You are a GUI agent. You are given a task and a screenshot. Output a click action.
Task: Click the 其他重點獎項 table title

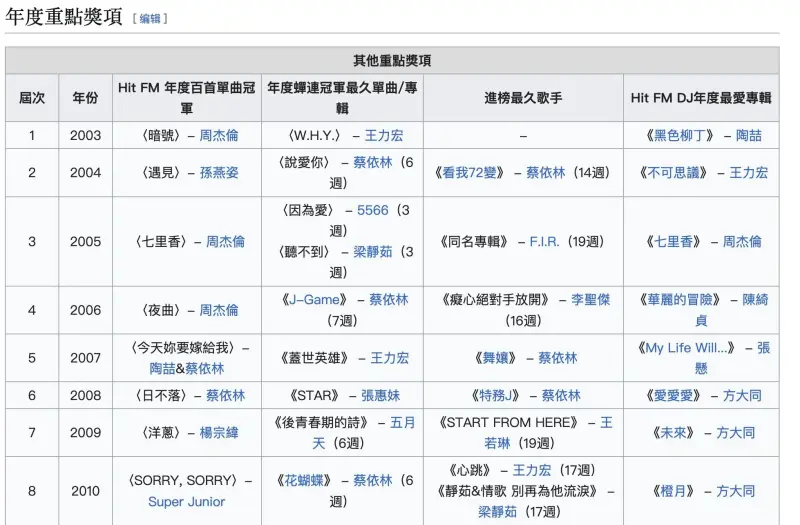pos(392,61)
